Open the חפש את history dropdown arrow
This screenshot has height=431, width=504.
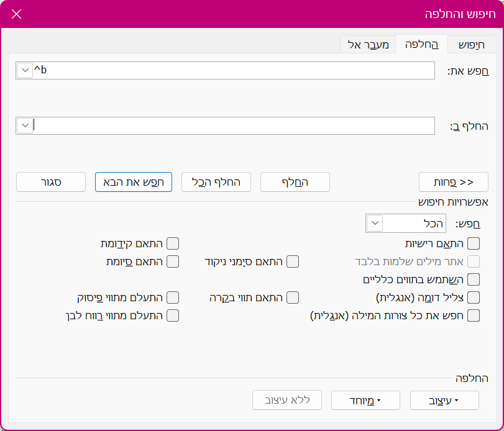(24, 71)
